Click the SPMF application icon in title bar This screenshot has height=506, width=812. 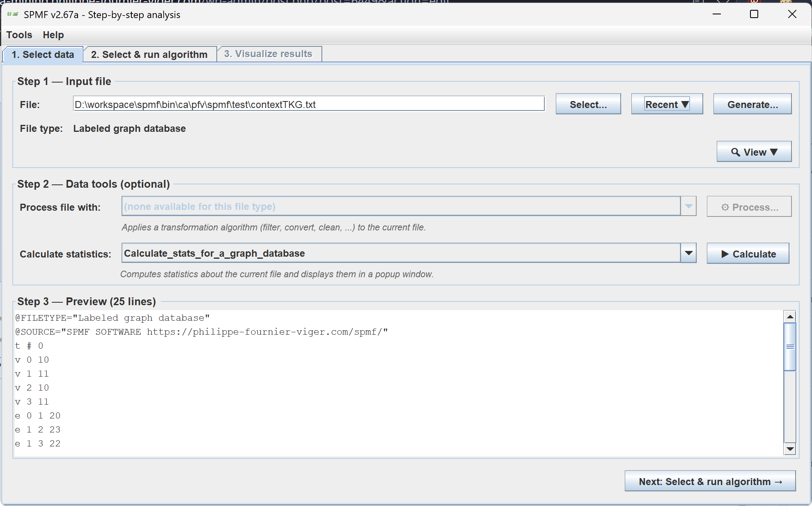[13, 14]
